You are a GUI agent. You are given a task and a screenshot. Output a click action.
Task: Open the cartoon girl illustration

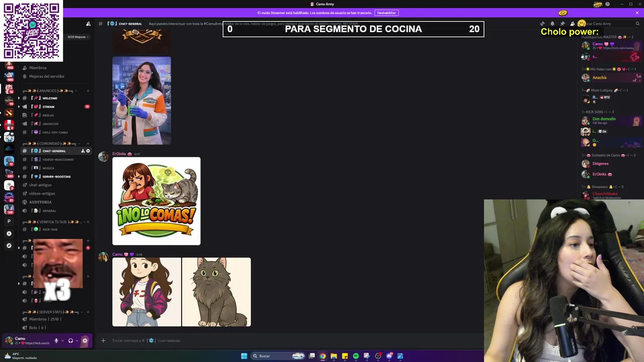(x=146, y=292)
